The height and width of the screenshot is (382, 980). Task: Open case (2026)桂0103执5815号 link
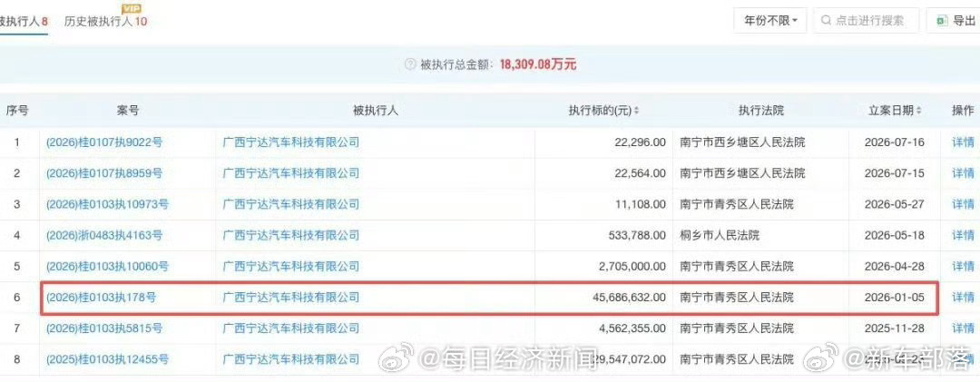coord(103,328)
